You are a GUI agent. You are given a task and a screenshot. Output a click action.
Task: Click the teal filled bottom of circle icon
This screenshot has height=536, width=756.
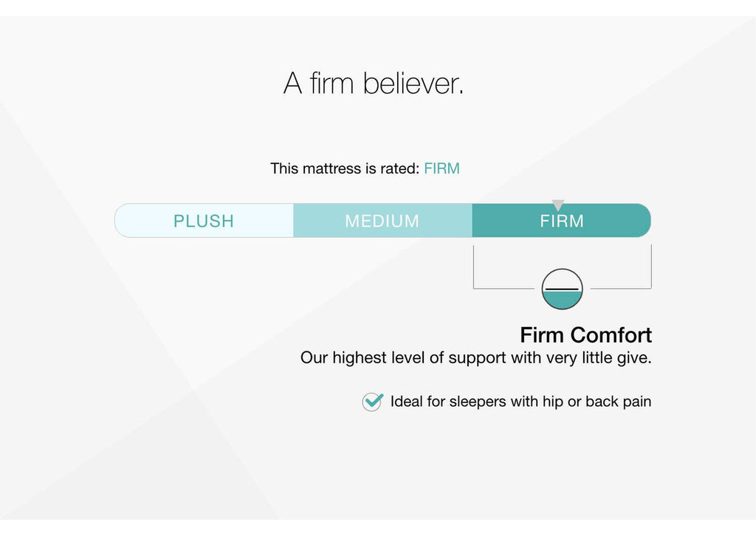coord(562,300)
